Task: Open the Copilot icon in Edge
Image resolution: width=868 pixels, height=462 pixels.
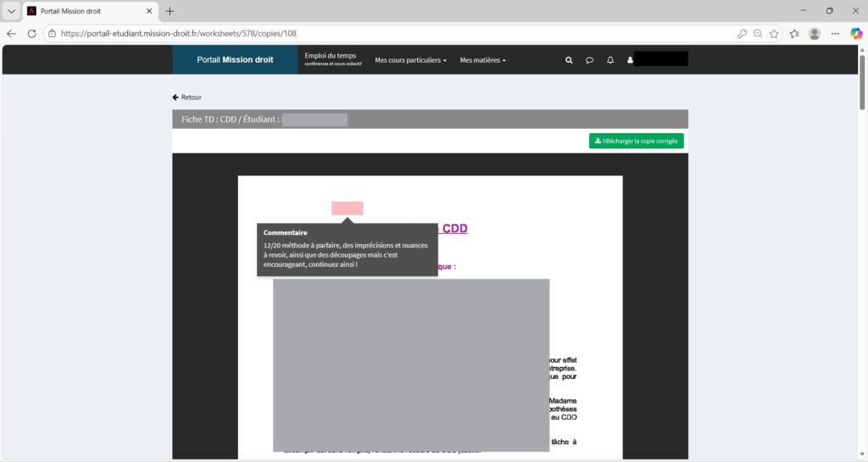Action: point(856,33)
